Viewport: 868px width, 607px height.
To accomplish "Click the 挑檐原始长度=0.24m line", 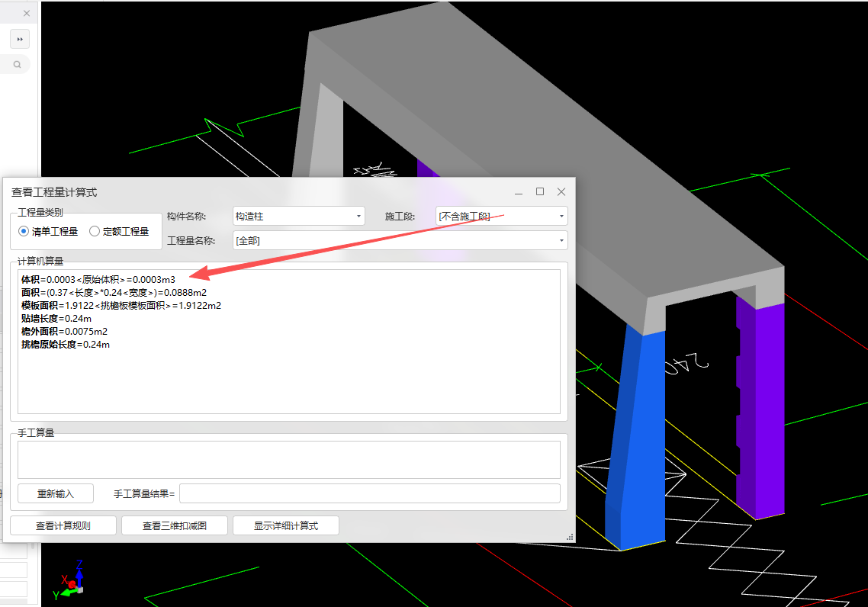I will coord(66,344).
